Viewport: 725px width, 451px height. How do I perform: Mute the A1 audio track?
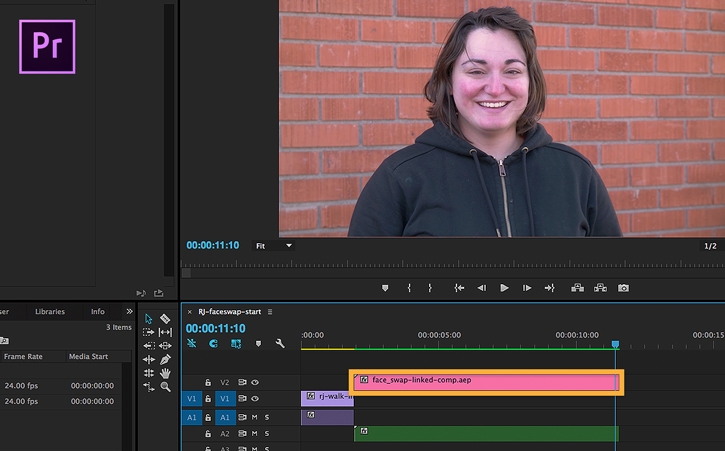[254, 417]
